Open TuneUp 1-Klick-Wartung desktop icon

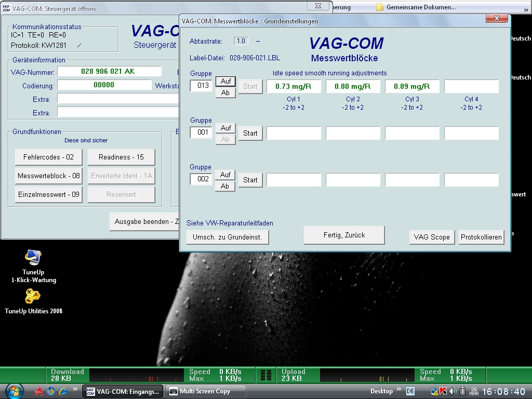pyautogui.click(x=34, y=267)
